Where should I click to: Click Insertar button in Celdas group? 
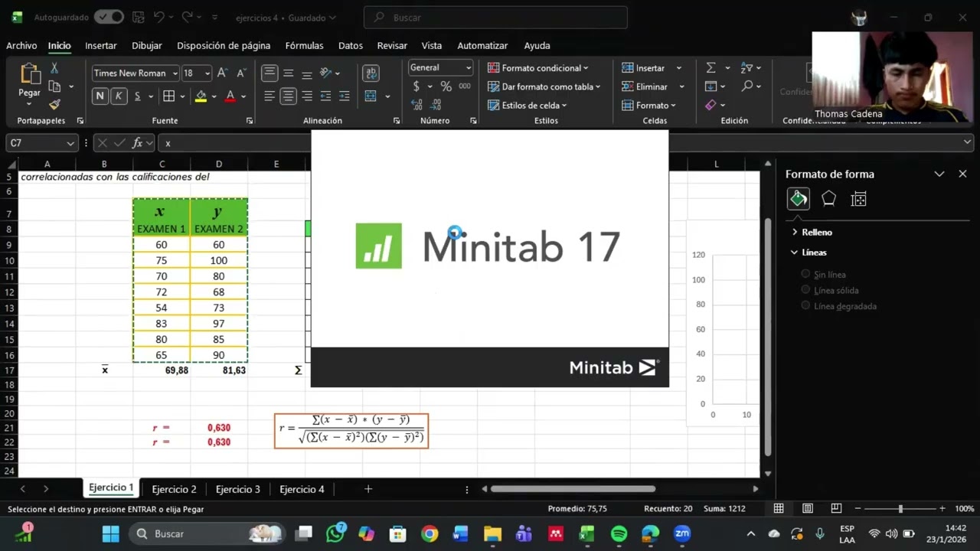coord(643,68)
